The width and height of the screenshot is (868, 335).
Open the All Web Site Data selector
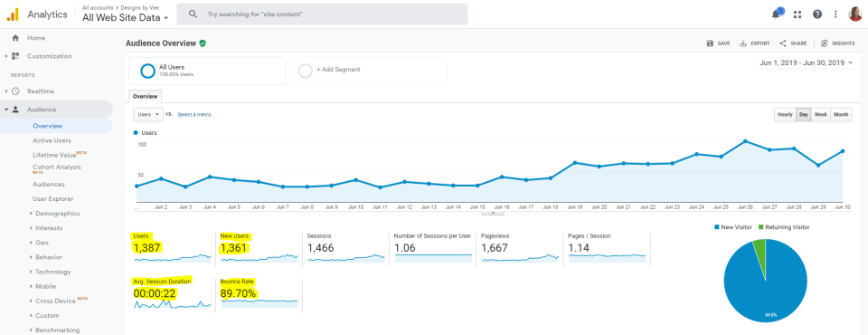125,18
